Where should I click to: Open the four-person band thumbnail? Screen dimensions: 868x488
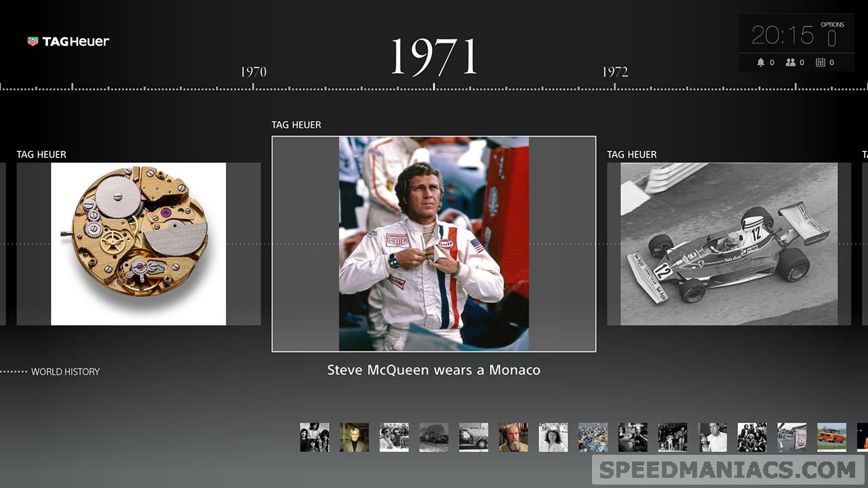(315, 437)
